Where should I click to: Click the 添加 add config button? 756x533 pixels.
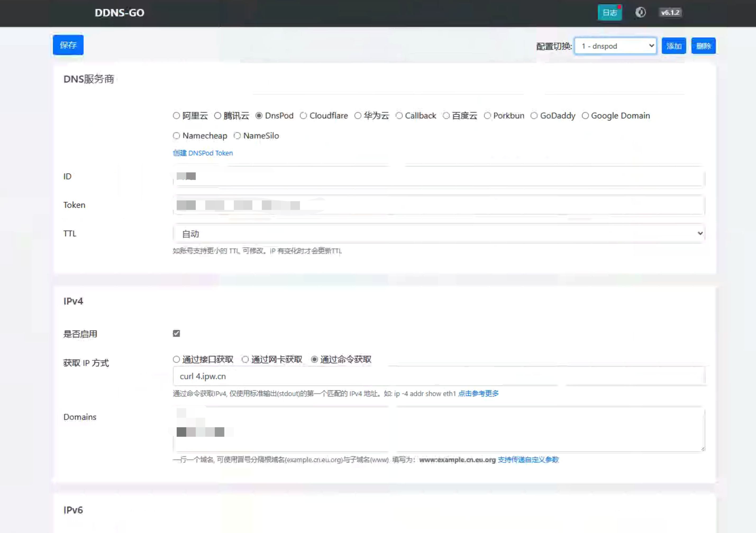(x=674, y=46)
